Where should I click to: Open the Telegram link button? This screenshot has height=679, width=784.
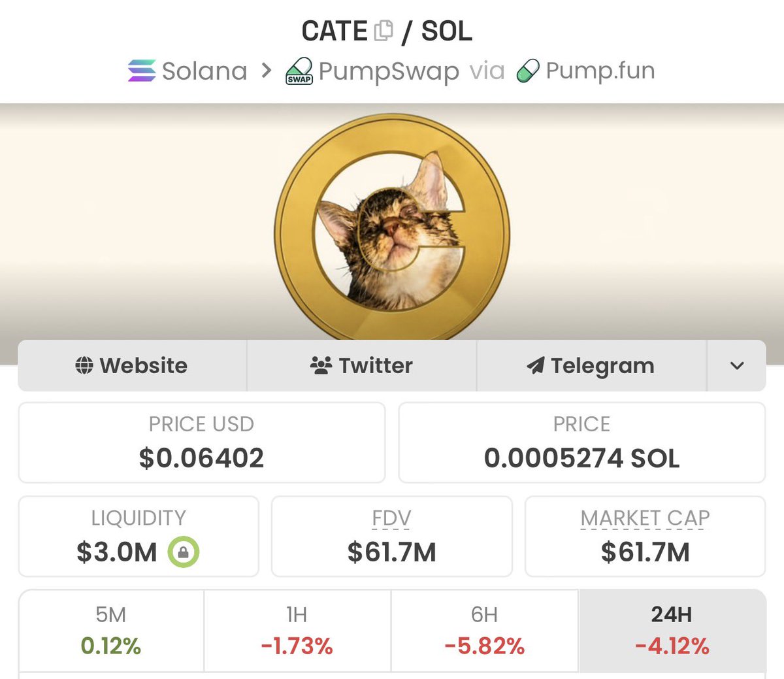(591, 365)
